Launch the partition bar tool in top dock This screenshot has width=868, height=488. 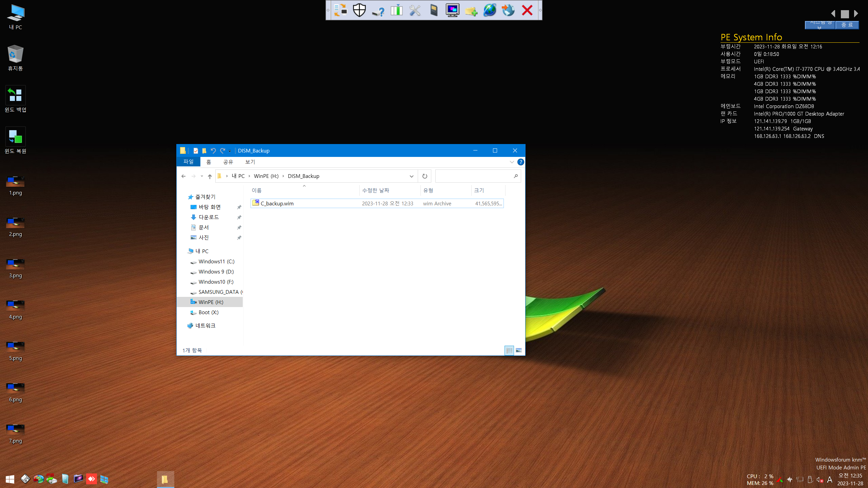coord(396,10)
